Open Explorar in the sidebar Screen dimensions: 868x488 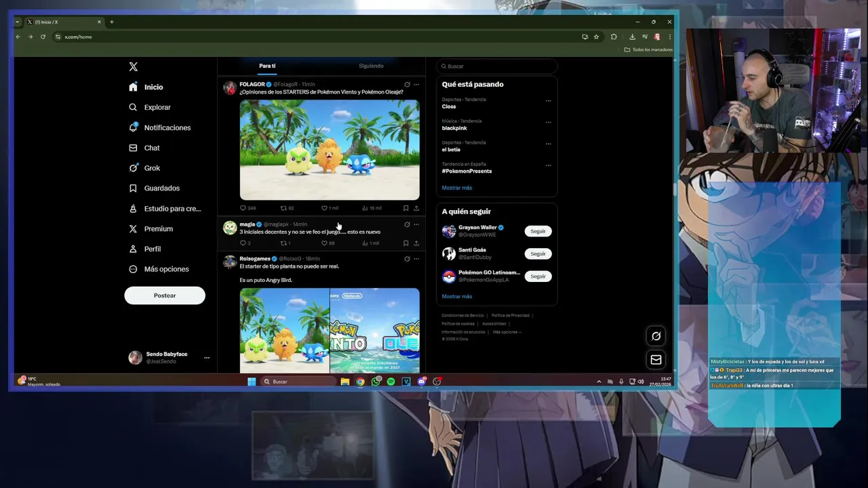(150, 107)
